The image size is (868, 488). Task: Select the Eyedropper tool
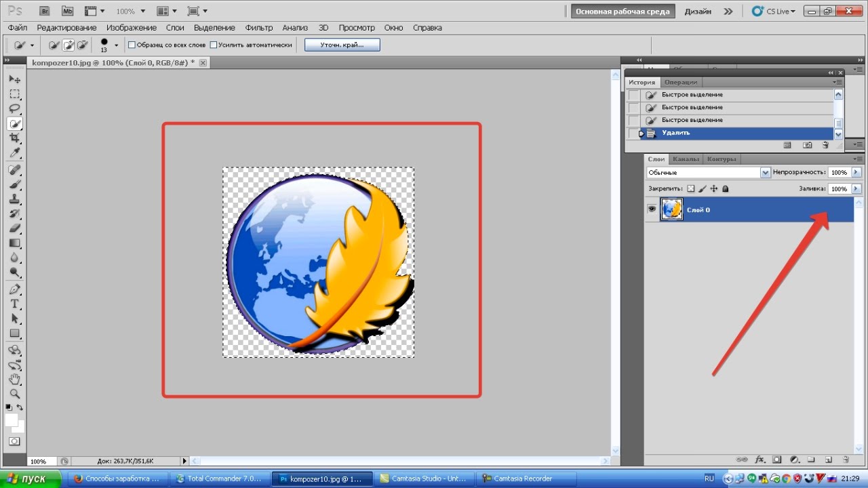14,153
